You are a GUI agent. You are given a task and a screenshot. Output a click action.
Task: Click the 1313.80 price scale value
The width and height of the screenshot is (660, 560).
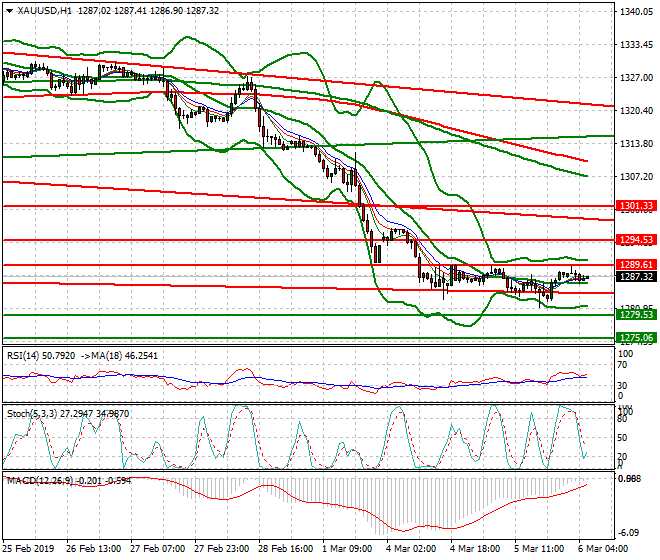[x=636, y=144]
